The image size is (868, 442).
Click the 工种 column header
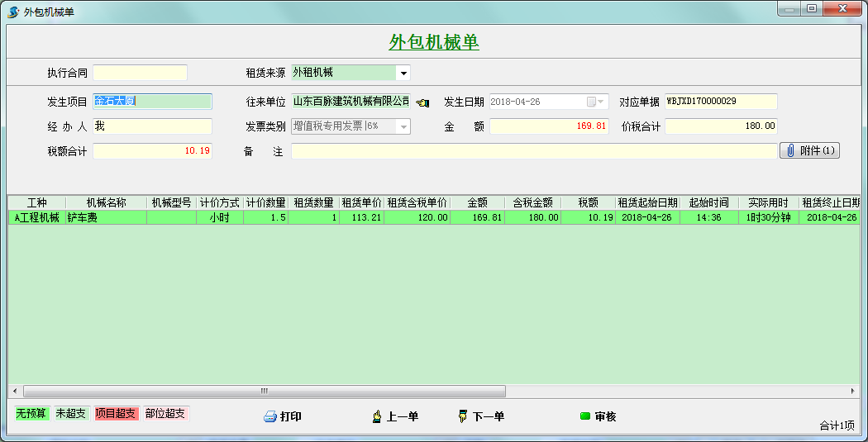pos(37,202)
